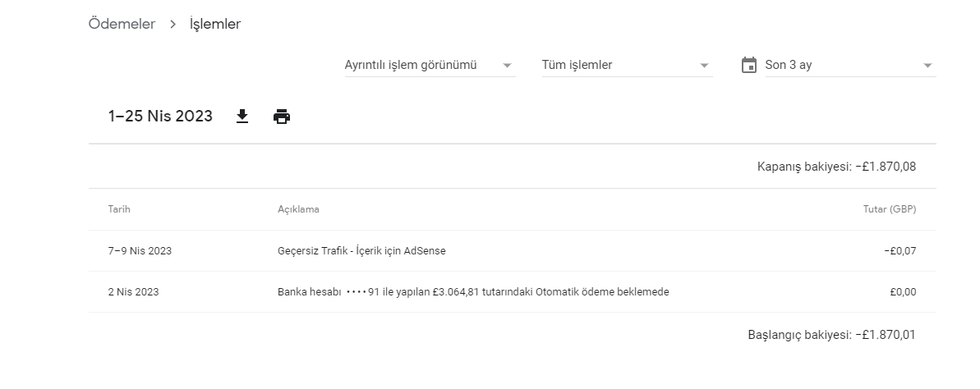Screen dimensions: 980x389
Task: Click the 1–25 Nis 2023 period heading
Action: pos(160,117)
